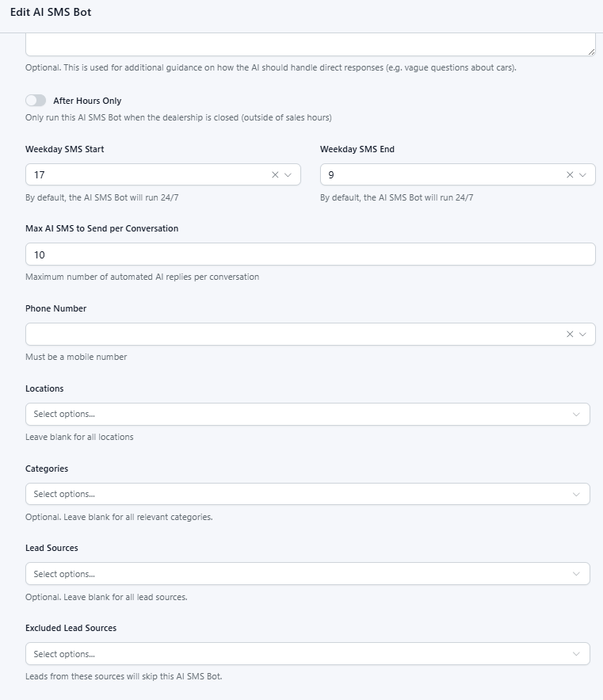Click the guidance text area at top
Viewport: 603px width, 700px height.
[x=310, y=44]
